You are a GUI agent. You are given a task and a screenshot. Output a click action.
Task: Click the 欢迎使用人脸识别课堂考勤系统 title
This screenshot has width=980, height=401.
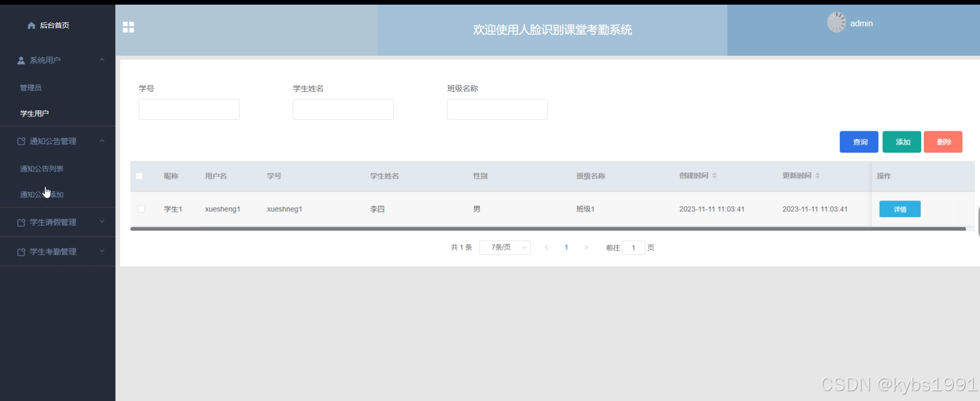coord(553,30)
